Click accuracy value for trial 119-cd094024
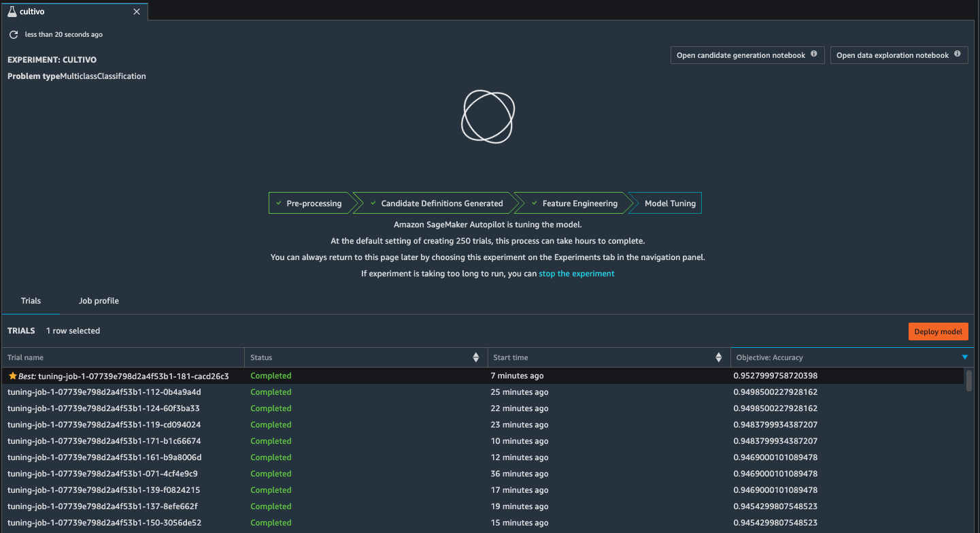This screenshot has width=980, height=533. click(775, 425)
